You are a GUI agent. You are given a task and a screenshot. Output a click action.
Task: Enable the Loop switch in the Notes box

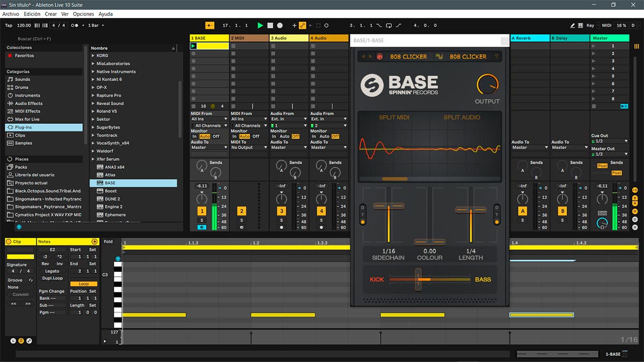[x=84, y=284]
